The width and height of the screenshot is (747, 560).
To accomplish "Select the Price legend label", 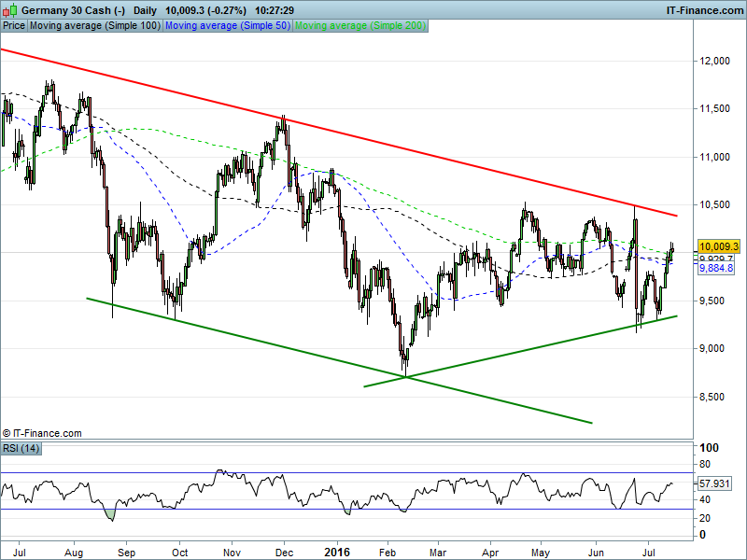I will [14, 26].
